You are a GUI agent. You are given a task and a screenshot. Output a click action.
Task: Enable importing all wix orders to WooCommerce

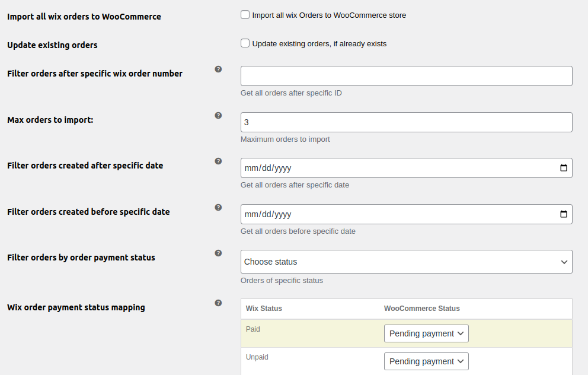pyautogui.click(x=245, y=14)
